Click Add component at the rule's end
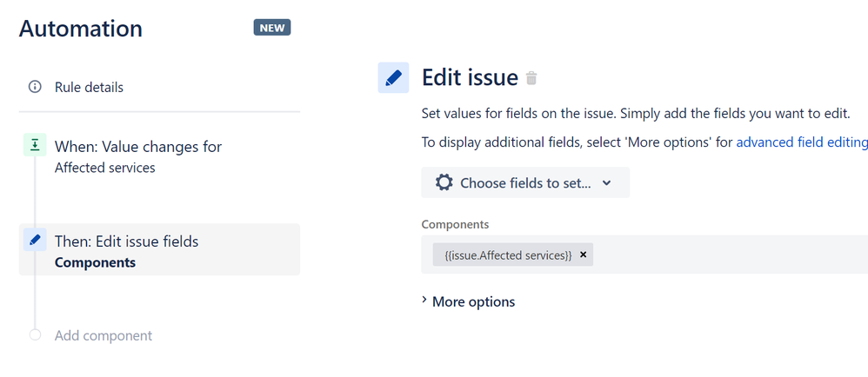The width and height of the screenshot is (868, 377). click(103, 335)
